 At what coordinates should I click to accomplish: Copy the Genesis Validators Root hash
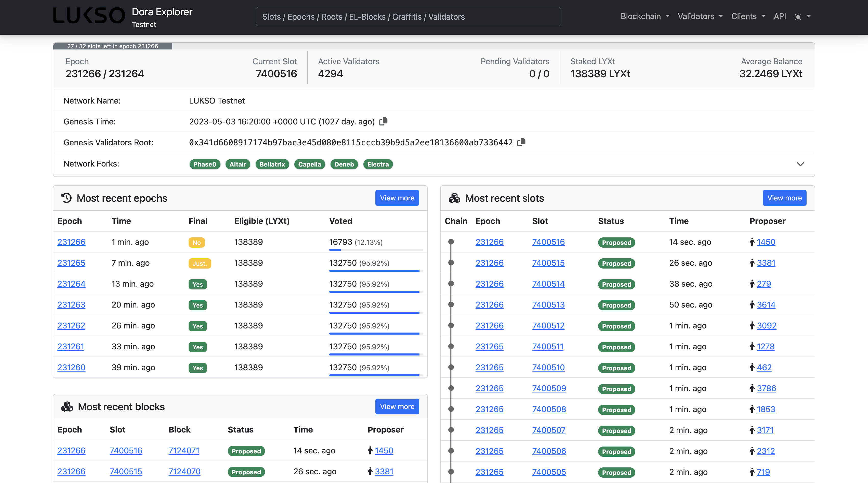(x=522, y=142)
